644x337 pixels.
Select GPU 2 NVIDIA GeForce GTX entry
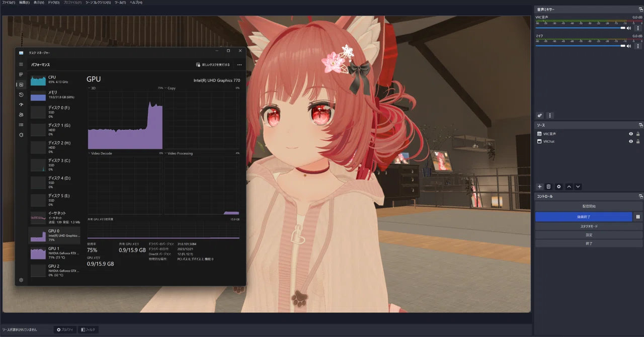coord(54,270)
